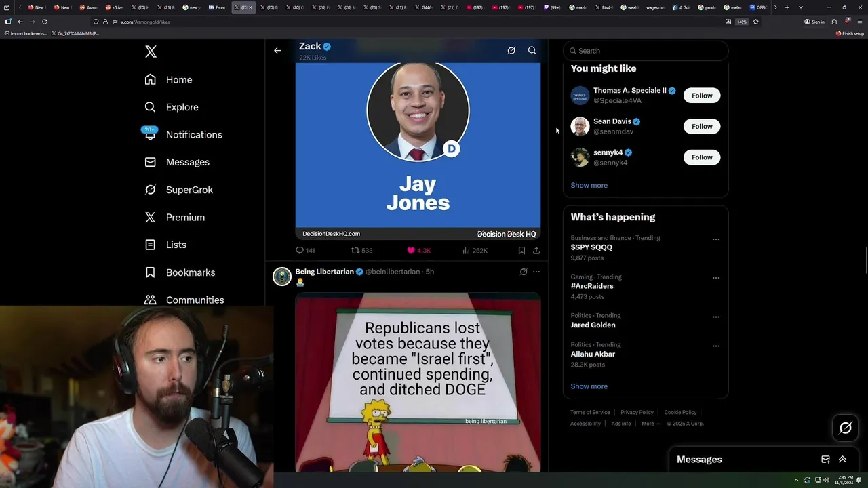Open the Firefox application menu
The height and width of the screenshot is (488, 868).
(x=859, y=22)
